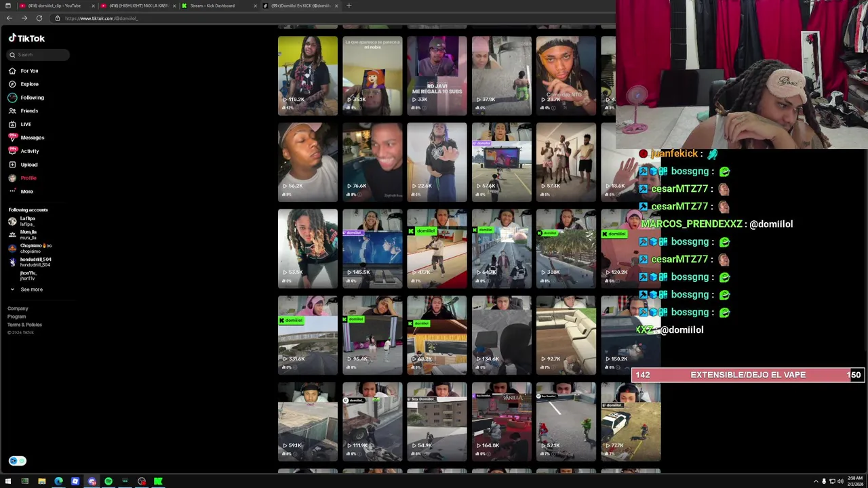Open Spotify from taskbar
868x488 pixels.
(x=108, y=481)
